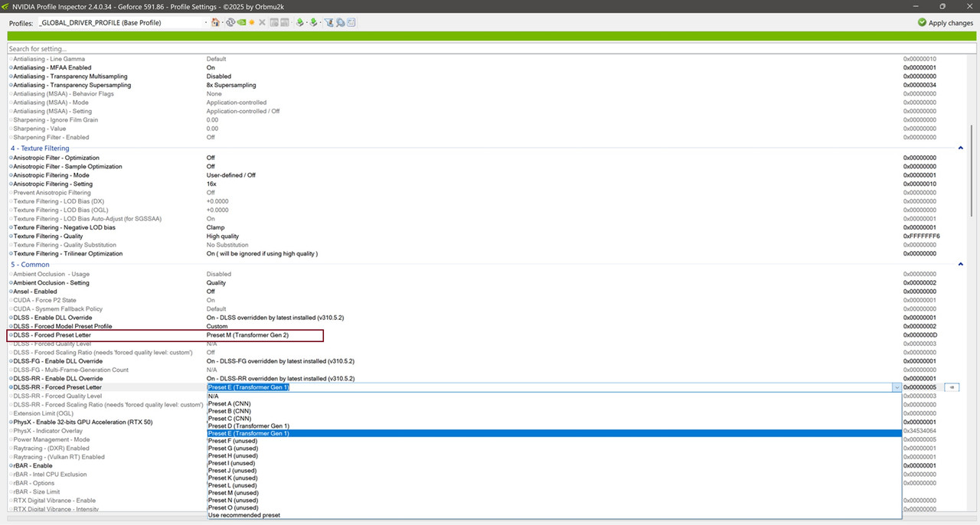Click hex value 0xFFFFFFF6
Image resolution: width=980 pixels, height=525 pixels.
click(x=921, y=236)
